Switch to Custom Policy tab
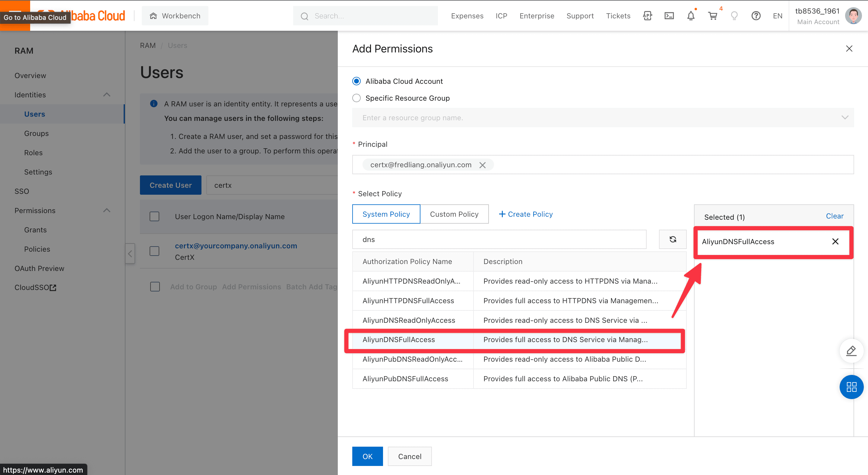 tap(454, 214)
